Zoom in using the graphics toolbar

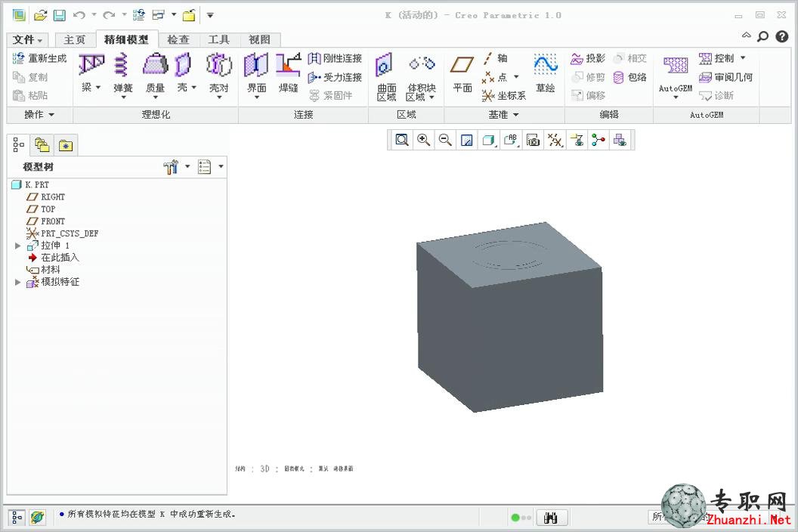pos(423,140)
